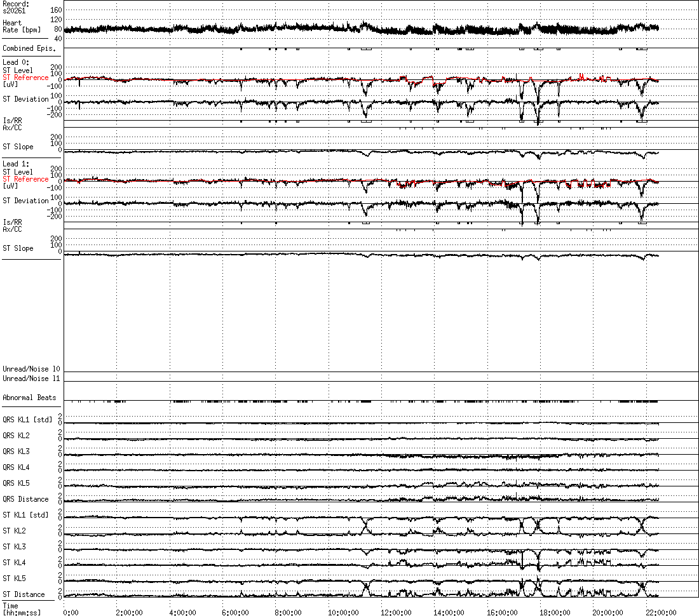Click the 12:00:00 time axis label
This screenshot has width=699, height=616.
[x=396, y=612]
